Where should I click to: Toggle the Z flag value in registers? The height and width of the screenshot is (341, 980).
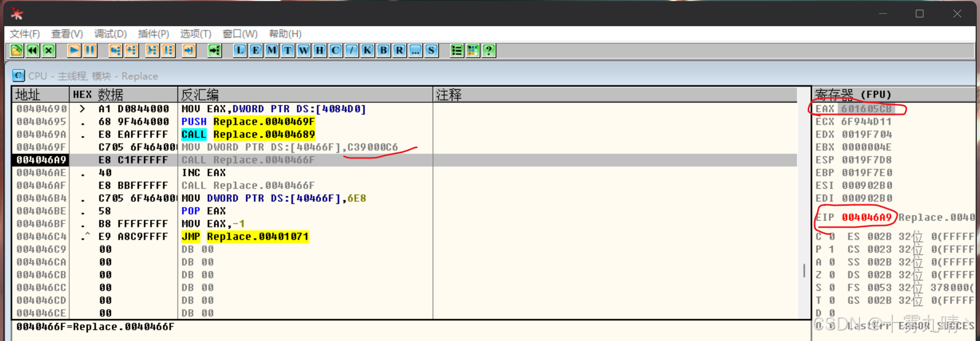point(832,275)
